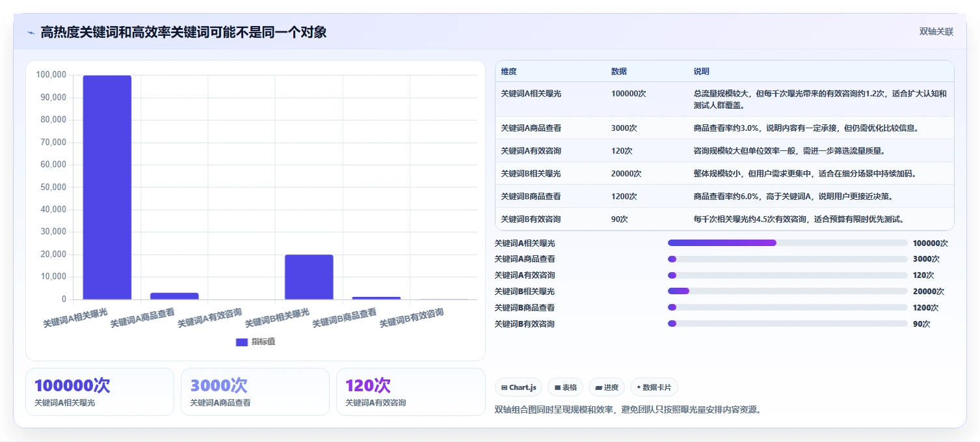980x442 pixels.
Task: Click the lightning icon beside the header title
Action: tap(31, 33)
